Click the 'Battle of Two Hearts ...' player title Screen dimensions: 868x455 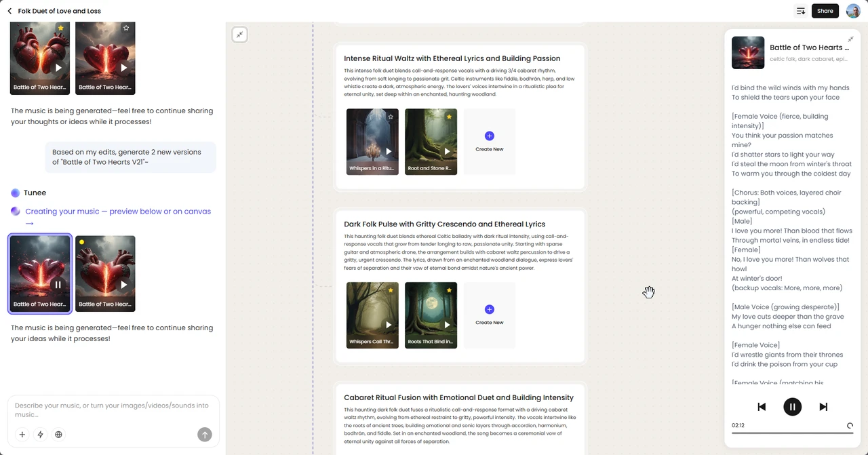(810, 47)
